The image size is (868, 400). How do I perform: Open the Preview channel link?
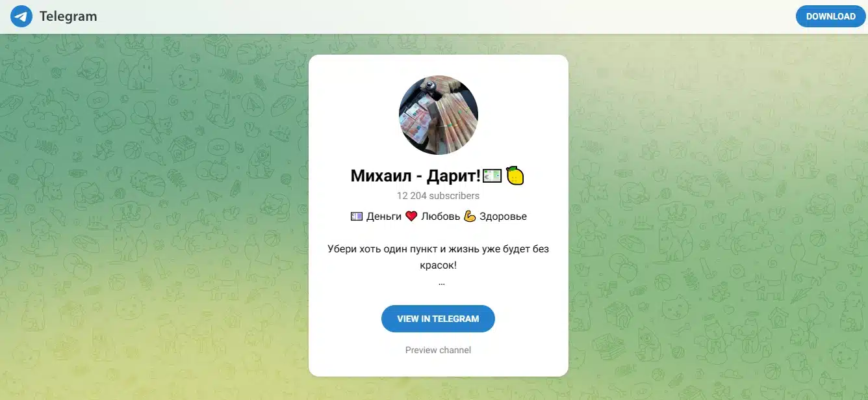pyautogui.click(x=438, y=350)
